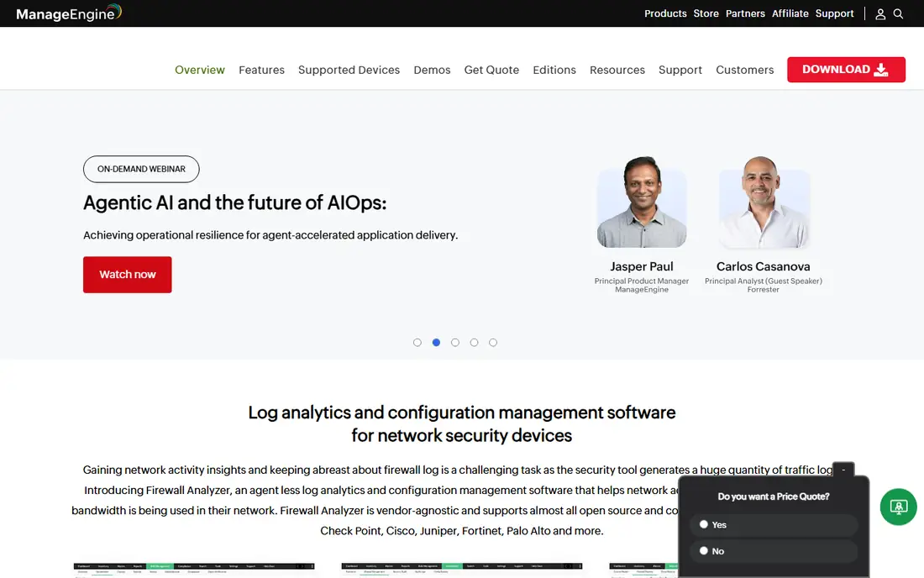Click the green screen-share chat icon
The image size is (924, 578).
(898, 507)
